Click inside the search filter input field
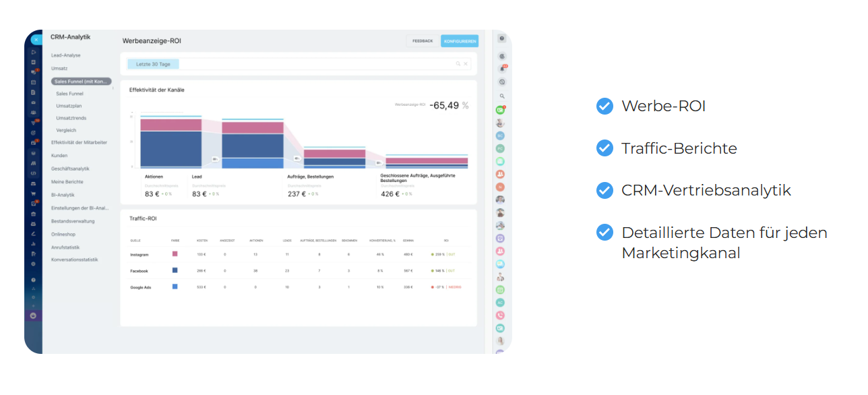 coord(303,63)
